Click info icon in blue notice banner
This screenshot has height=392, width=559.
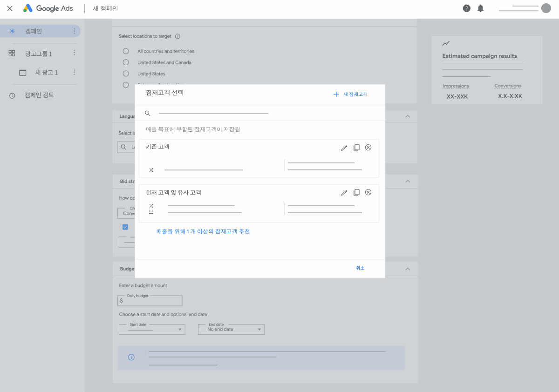(x=131, y=357)
